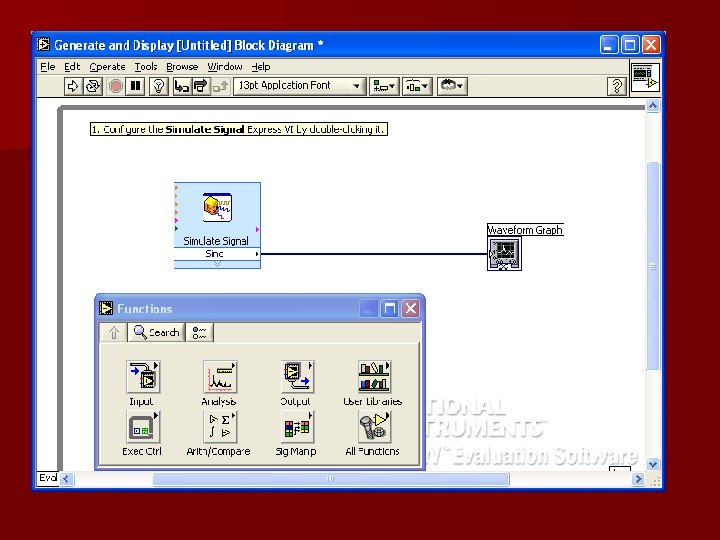Image resolution: width=720 pixels, height=540 pixels.
Task: Open the Tools menu
Action: [x=146, y=67]
